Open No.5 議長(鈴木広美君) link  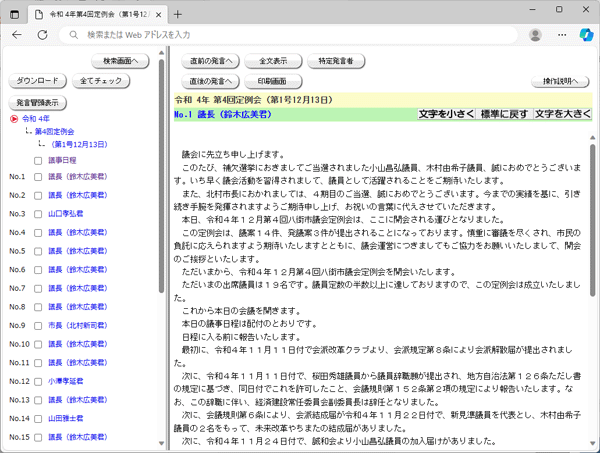pos(78,251)
